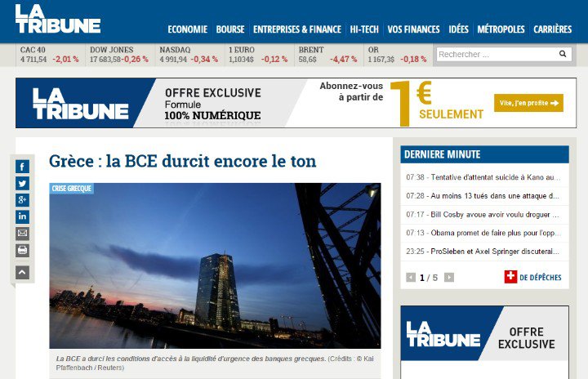This screenshot has width=588, height=379.
Task: Share article on Google Plus
Action: pos(22,200)
